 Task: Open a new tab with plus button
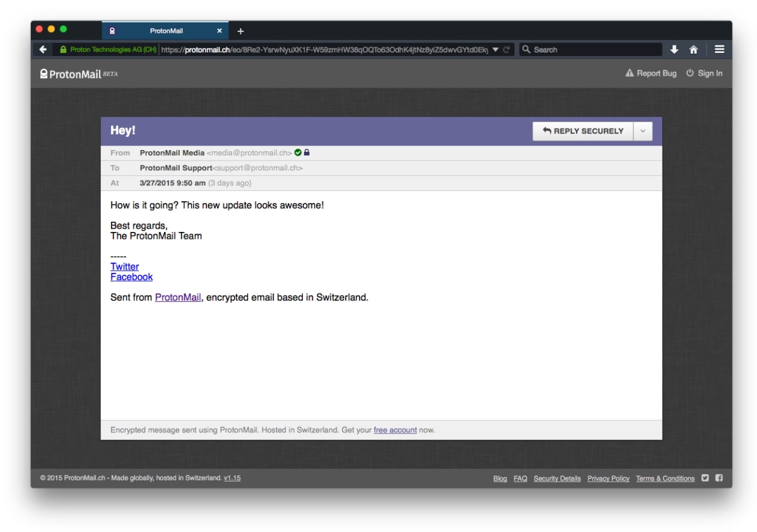click(x=240, y=31)
